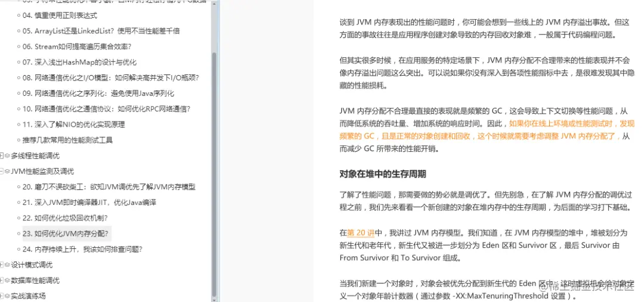The image size is (644, 302).
Task: Open chapter 22 如何优化垃圾回收机制
Action: pyautogui.click(x=66, y=218)
